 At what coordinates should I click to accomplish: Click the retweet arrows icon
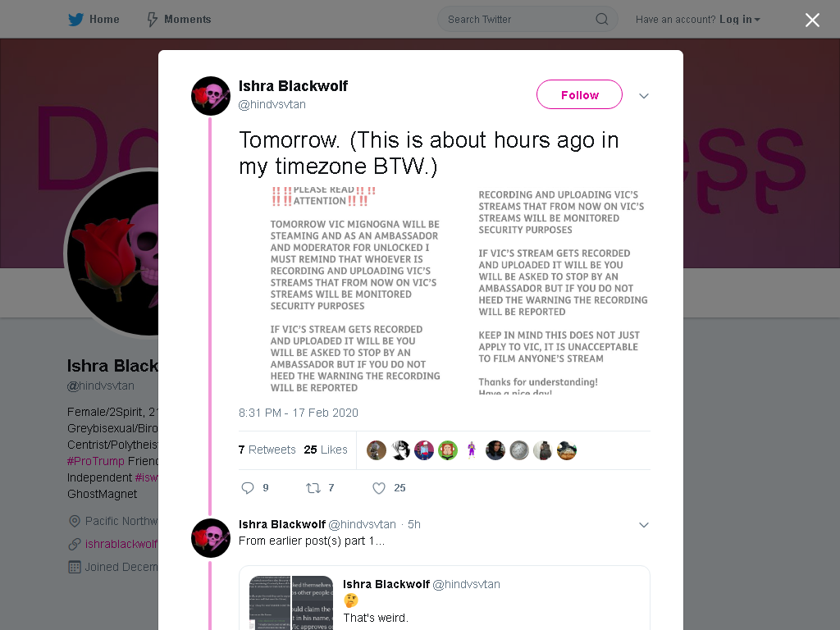(x=313, y=488)
